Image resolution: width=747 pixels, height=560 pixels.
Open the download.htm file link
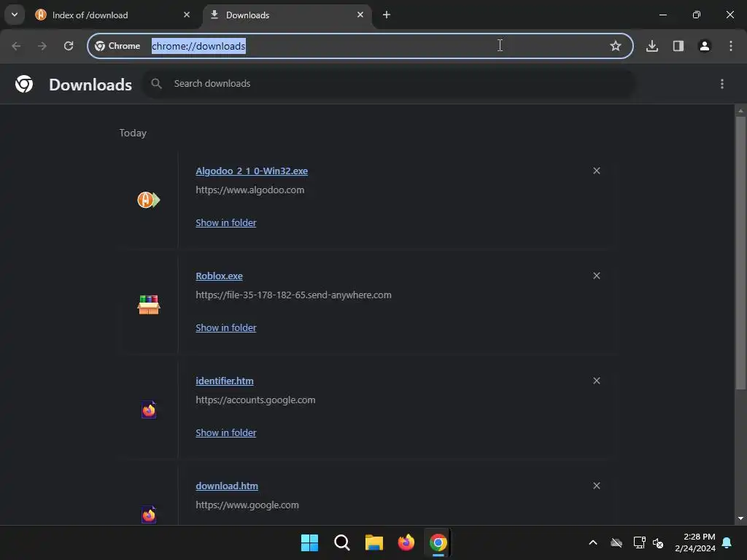pos(227,486)
